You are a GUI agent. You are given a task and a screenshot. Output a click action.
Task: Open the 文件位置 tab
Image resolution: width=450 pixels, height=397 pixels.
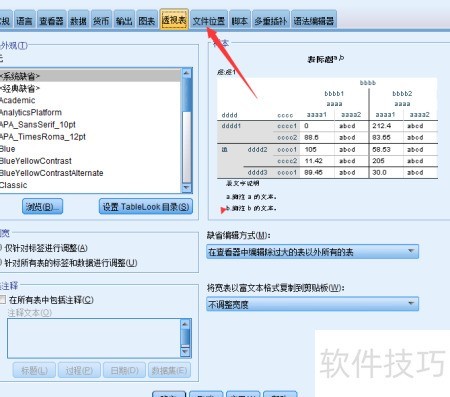point(209,21)
